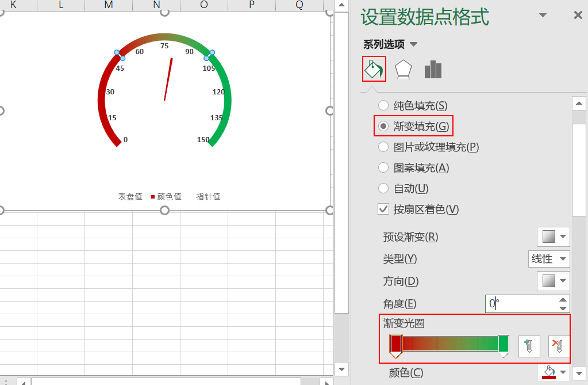The width and height of the screenshot is (588, 385).
Task: Click the 颜色值 legend entry
Action: (167, 196)
